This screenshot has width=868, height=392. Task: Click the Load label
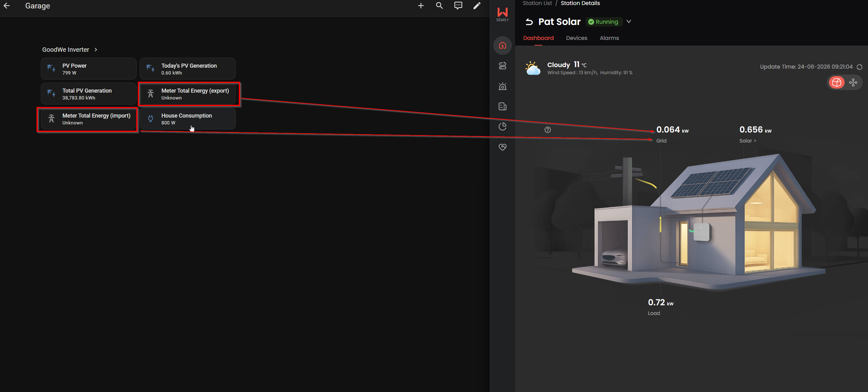coord(654,313)
